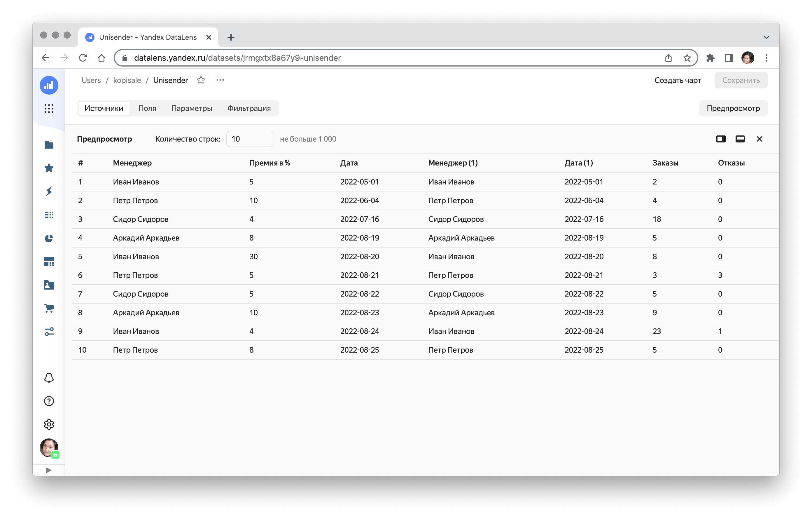Click the browser address bar URL

(237, 58)
